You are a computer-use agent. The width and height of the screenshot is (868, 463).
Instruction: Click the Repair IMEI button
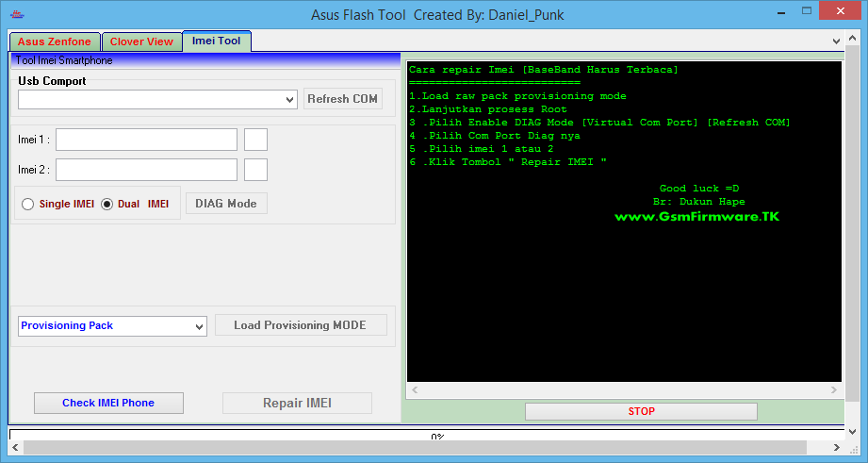point(297,404)
